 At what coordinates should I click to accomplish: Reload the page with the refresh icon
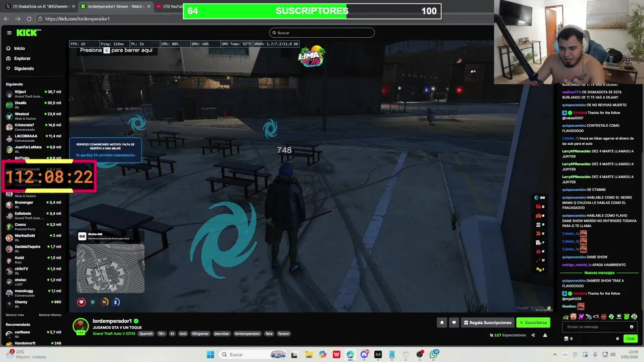point(29,19)
